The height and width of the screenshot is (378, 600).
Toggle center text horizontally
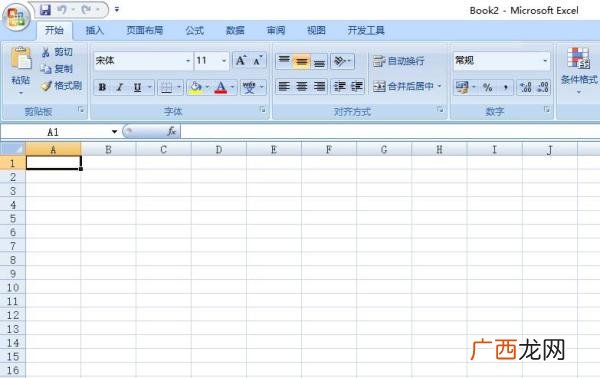click(x=302, y=86)
